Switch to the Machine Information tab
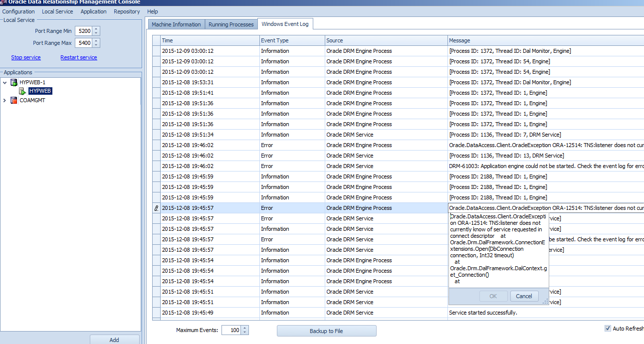 [x=176, y=24]
